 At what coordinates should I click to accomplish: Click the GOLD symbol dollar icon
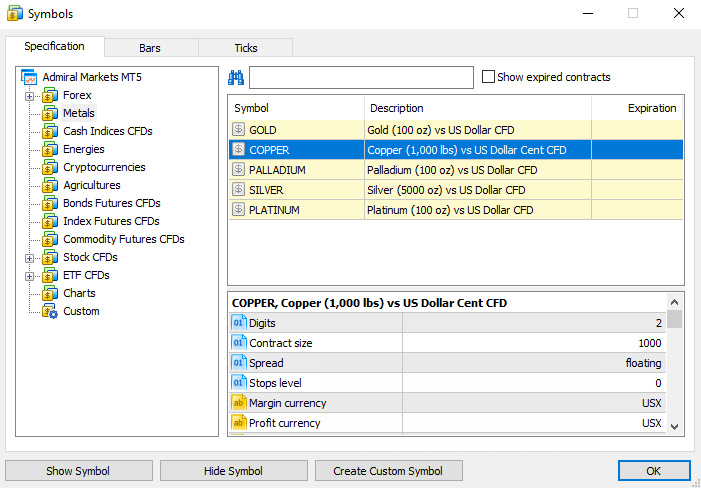coord(239,130)
